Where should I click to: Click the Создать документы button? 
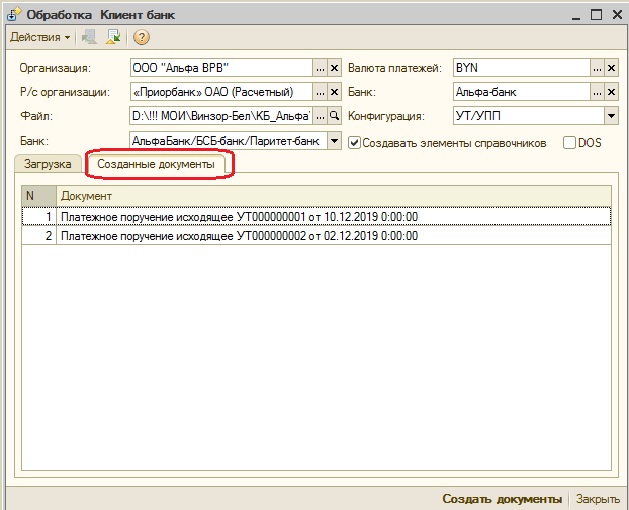coord(502,499)
